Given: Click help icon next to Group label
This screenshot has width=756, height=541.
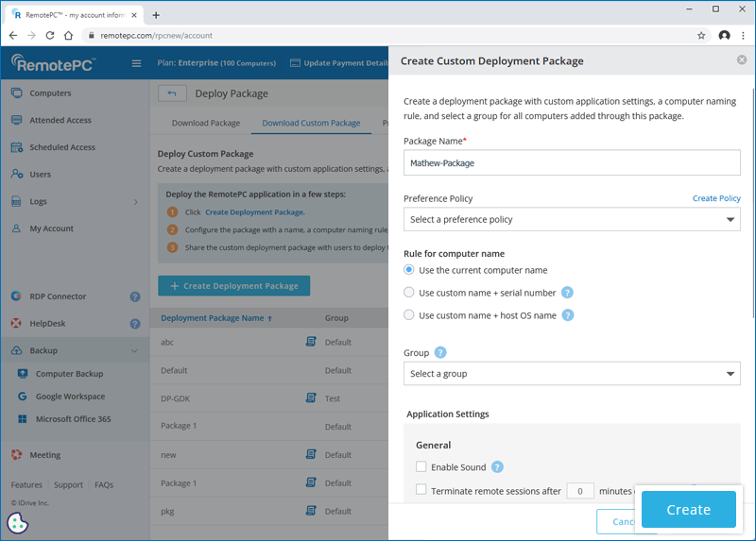Looking at the screenshot, I should pos(440,353).
